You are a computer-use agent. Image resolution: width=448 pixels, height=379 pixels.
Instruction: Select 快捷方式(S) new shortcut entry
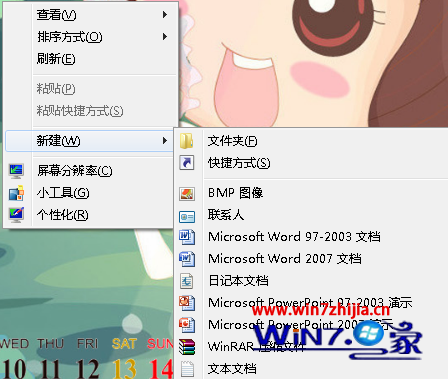(239, 163)
